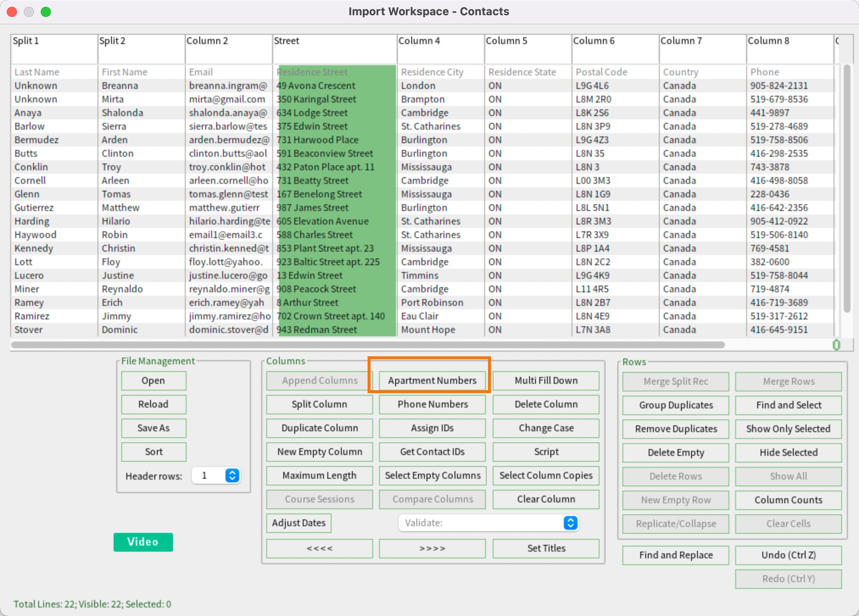Click the Show Only Selected button
Viewport: 859px width, 616px height.
788,429
